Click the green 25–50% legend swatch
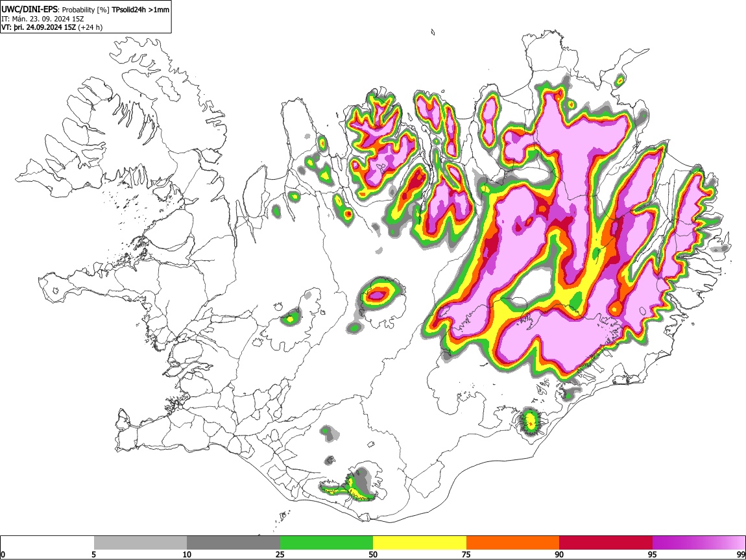Viewport: 746px width, 560px height. click(x=326, y=543)
